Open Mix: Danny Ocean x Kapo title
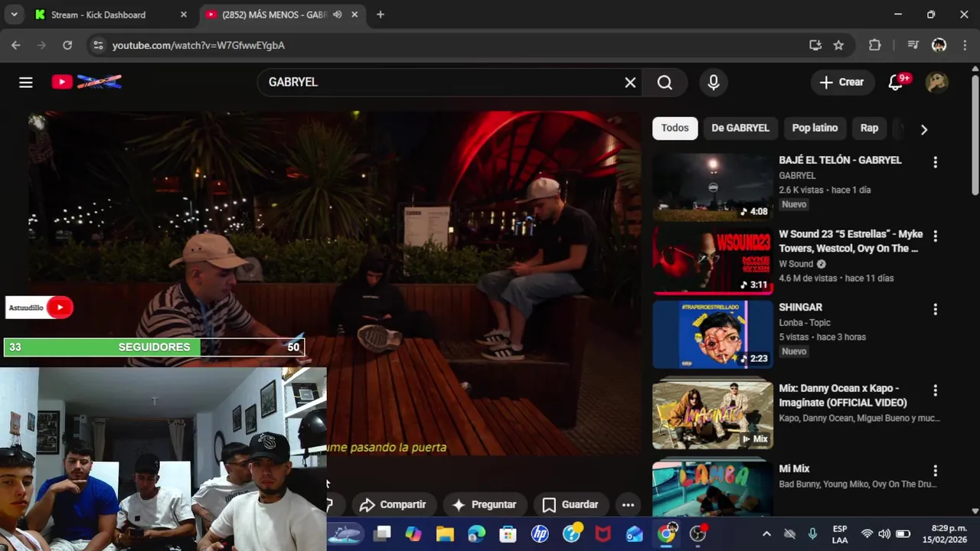The width and height of the screenshot is (980, 551). point(843,395)
